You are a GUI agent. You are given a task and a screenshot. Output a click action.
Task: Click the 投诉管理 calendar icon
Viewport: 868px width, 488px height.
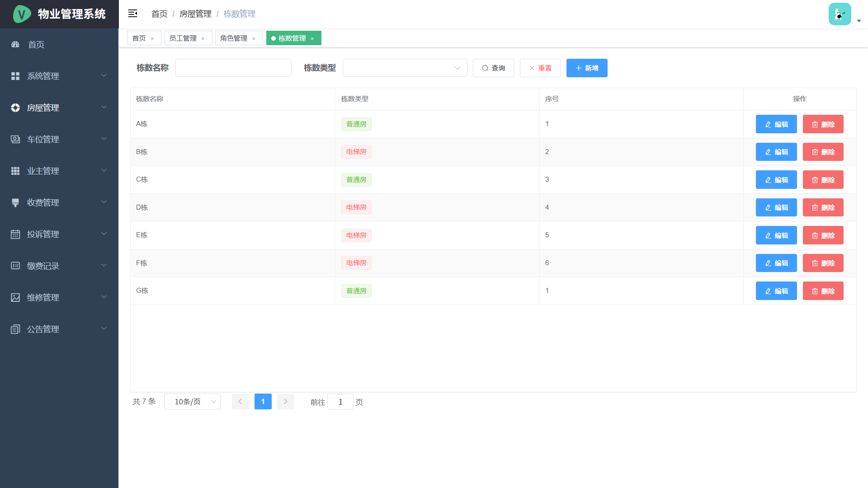[15, 234]
